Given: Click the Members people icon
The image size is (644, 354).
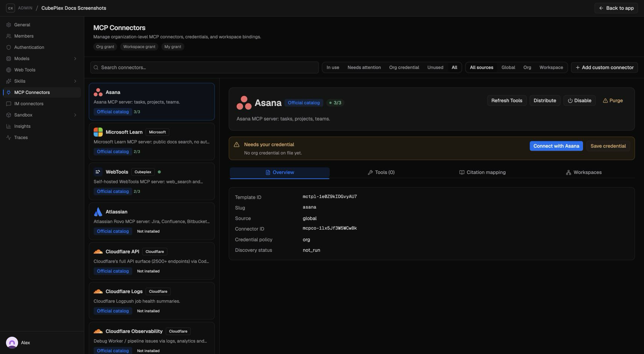Looking at the screenshot, I should [9, 36].
